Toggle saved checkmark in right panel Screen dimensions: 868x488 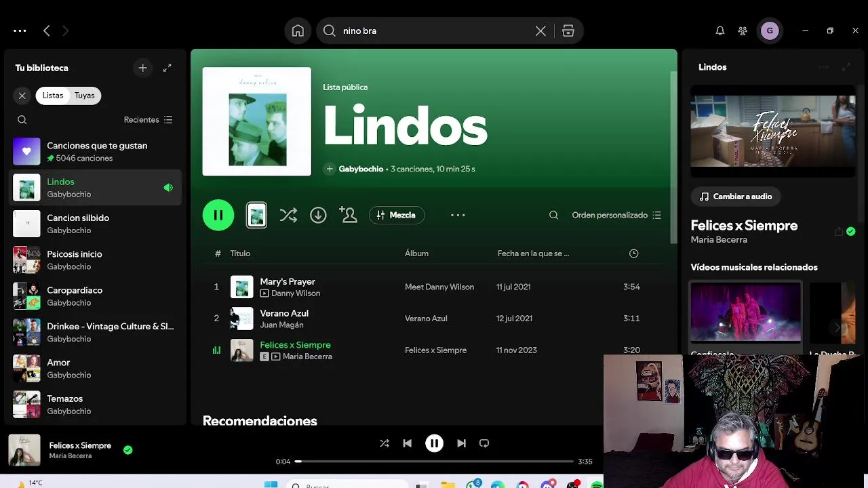(x=850, y=232)
